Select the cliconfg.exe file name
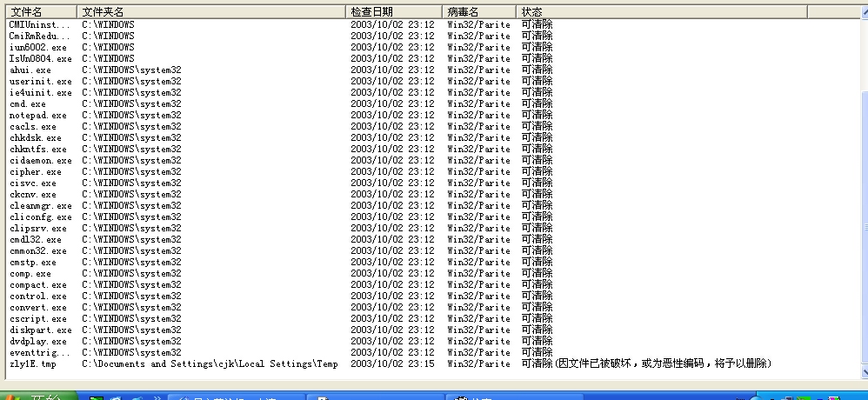 coord(40,217)
